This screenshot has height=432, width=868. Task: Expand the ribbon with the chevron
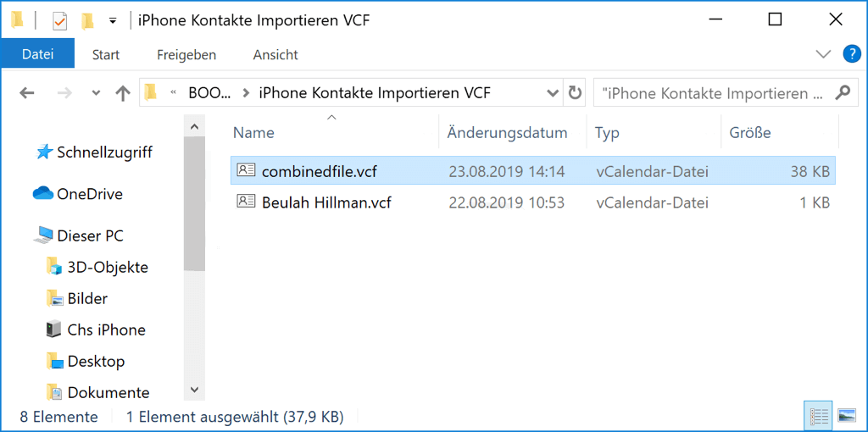click(x=822, y=54)
